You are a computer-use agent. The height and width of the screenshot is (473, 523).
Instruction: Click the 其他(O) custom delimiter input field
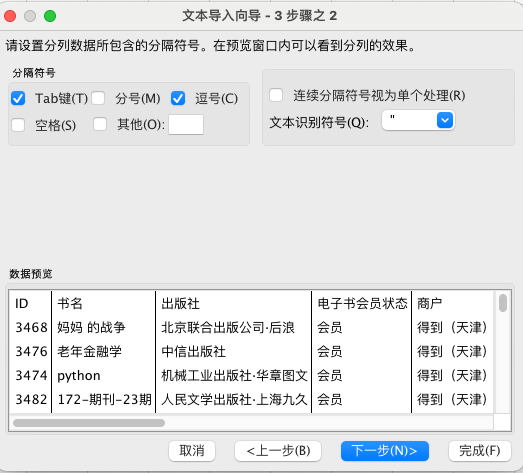click(186, 125)
